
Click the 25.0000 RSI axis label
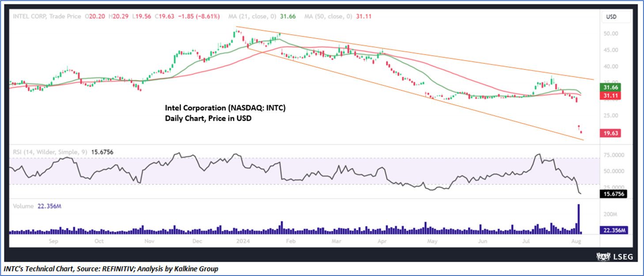tap(614, 187)
